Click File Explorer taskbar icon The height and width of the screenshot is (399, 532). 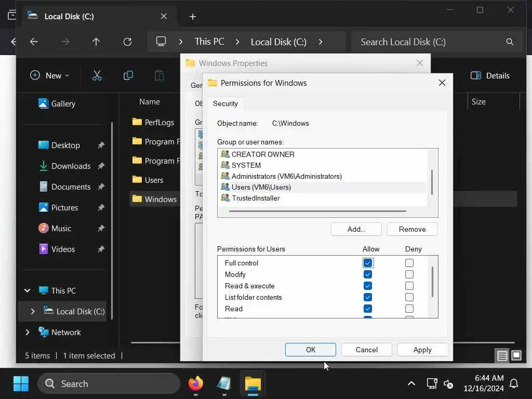[x=253, y=384]
